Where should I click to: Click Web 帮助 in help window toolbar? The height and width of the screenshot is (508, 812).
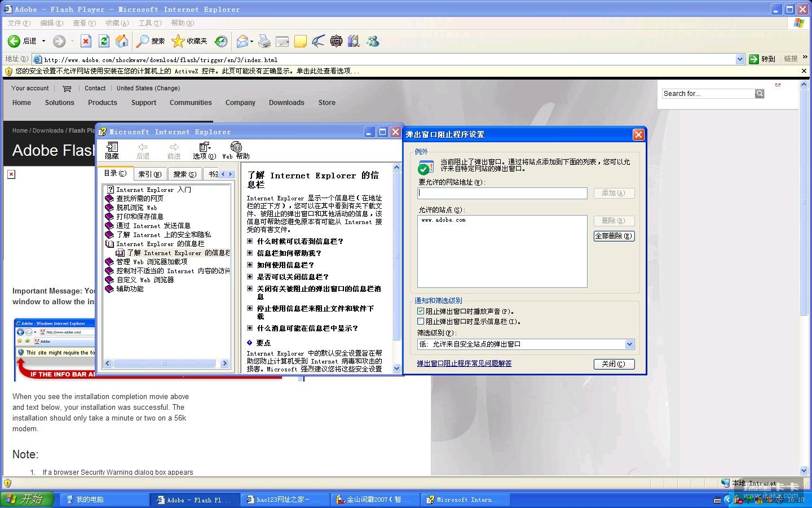(236, 151)
